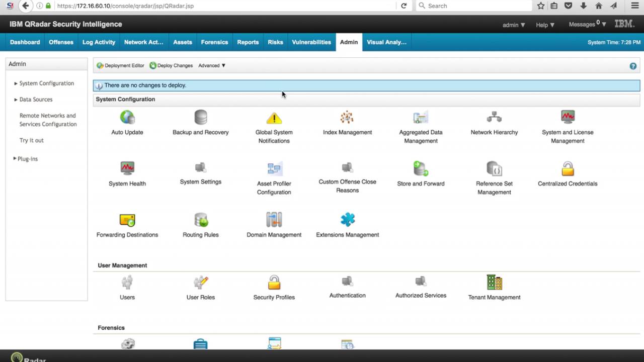Viewport: 644px width, 362px height.
Task: Click the Deployment Editor button
Action: (x=120, y=66)
